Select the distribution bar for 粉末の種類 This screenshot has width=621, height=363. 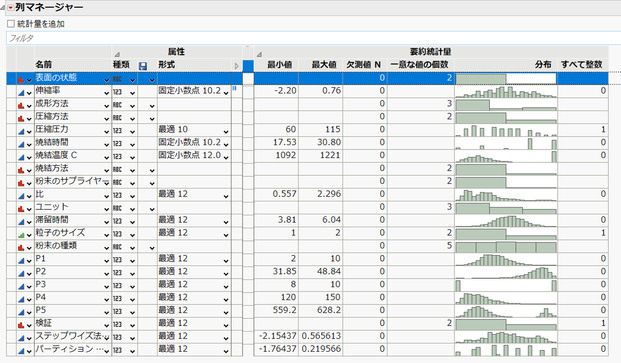[x=506, y=247]
